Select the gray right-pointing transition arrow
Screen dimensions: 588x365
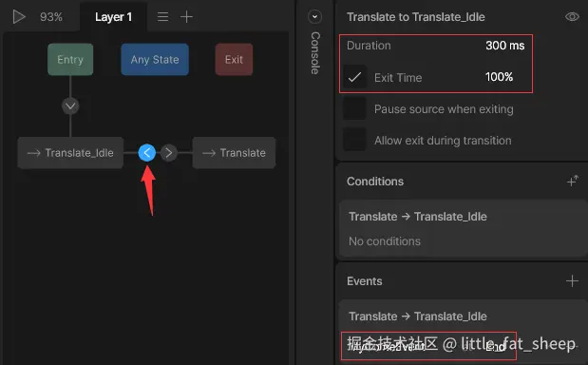[x=169, y=153]
